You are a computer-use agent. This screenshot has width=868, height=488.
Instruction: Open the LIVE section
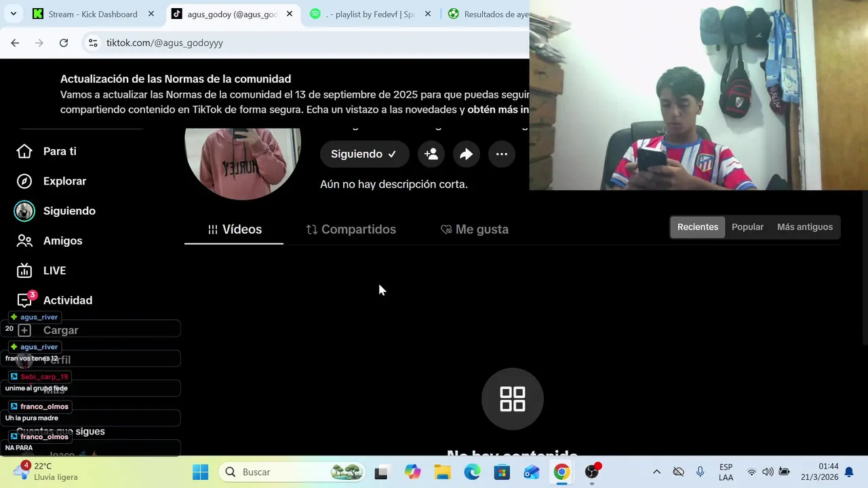pyautogui.click(x=41, y=270)
